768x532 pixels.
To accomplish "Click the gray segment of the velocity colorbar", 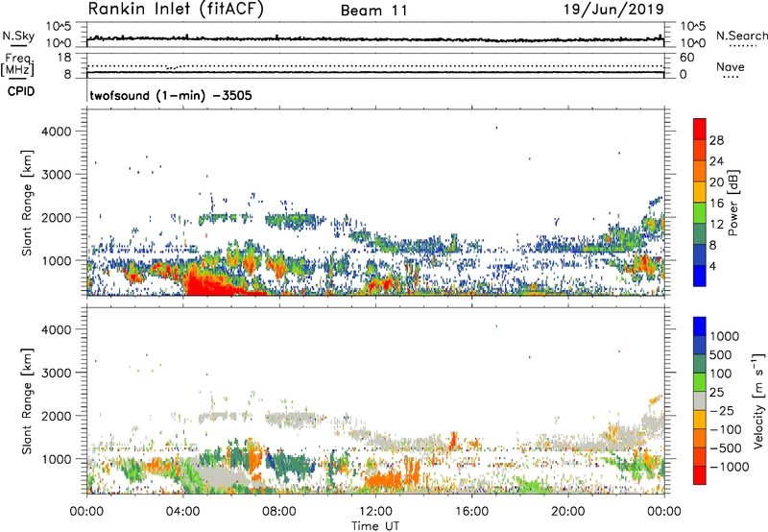I will point(700,400).
